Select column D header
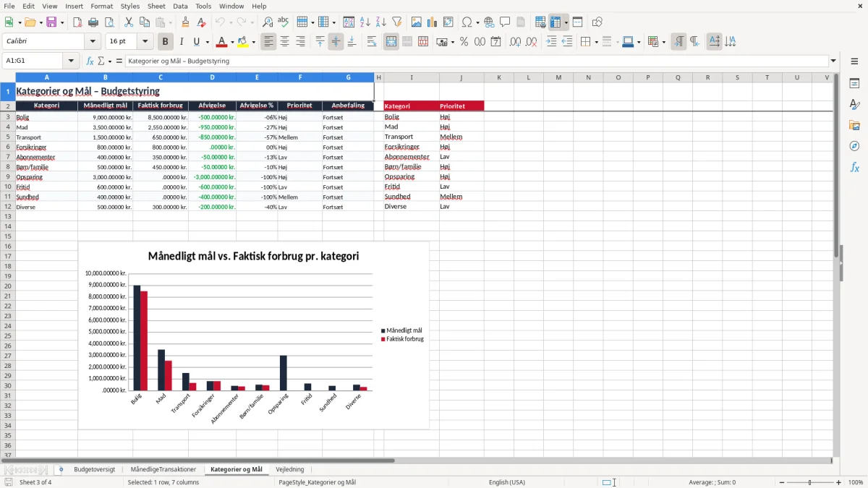868x488 pixels. pyautogui.click(x=212, y=77)
